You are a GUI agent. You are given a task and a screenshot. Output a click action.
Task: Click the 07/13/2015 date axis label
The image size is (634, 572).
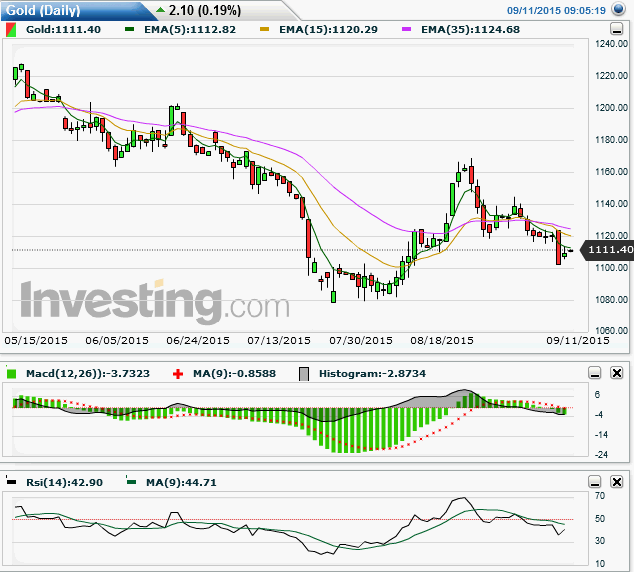click(x=279, y=341)
